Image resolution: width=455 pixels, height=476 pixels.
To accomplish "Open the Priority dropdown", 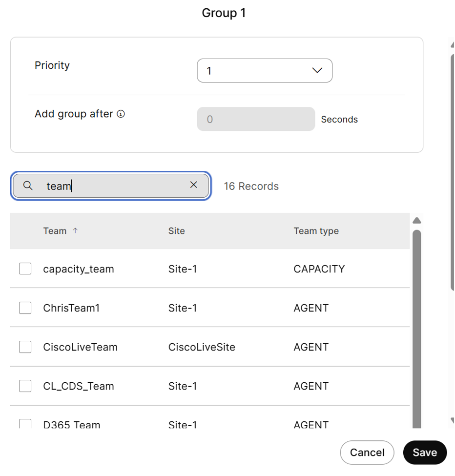I will 264,71.
